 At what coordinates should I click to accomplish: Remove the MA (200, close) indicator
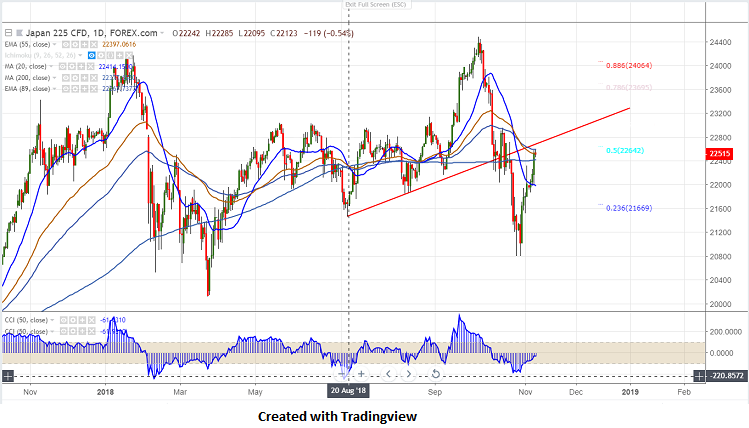[94, 78]
